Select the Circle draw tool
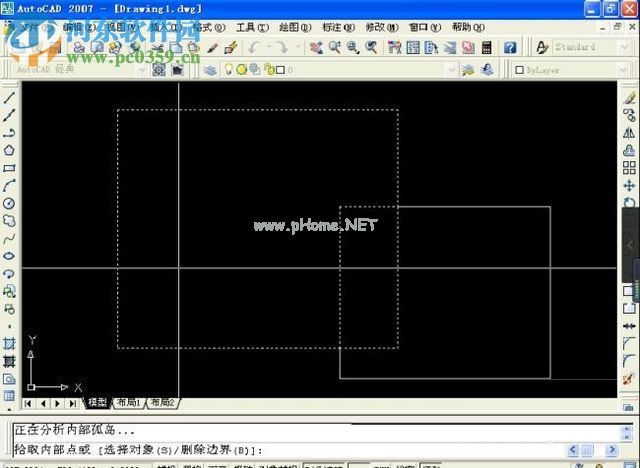Viewport: 640px width, 468px height. tap(9, 203)
